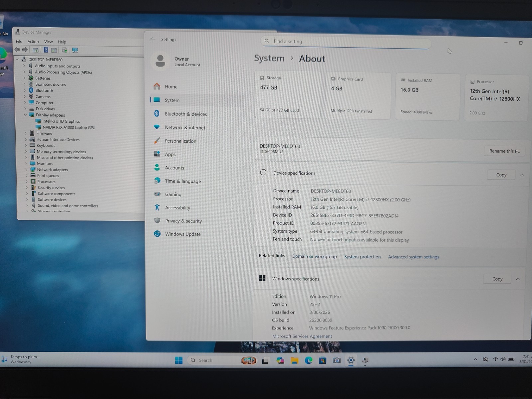Open Camera app from taskbar
The height and width of the screenshot is (399, 532).
[337, 360]
